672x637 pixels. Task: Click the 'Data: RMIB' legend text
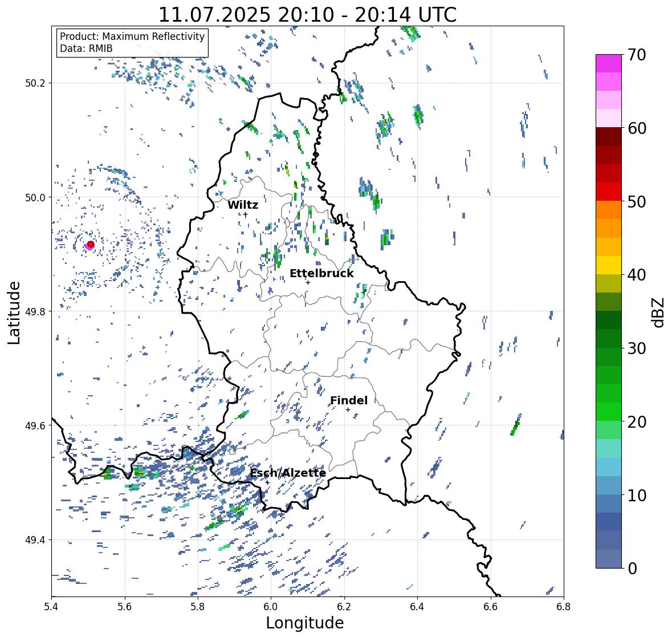tap(86, 48)
